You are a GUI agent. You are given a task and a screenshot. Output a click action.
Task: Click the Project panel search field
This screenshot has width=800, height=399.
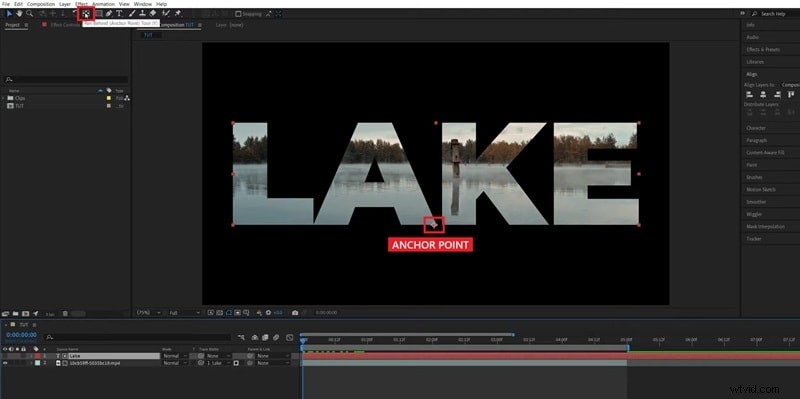66,80
